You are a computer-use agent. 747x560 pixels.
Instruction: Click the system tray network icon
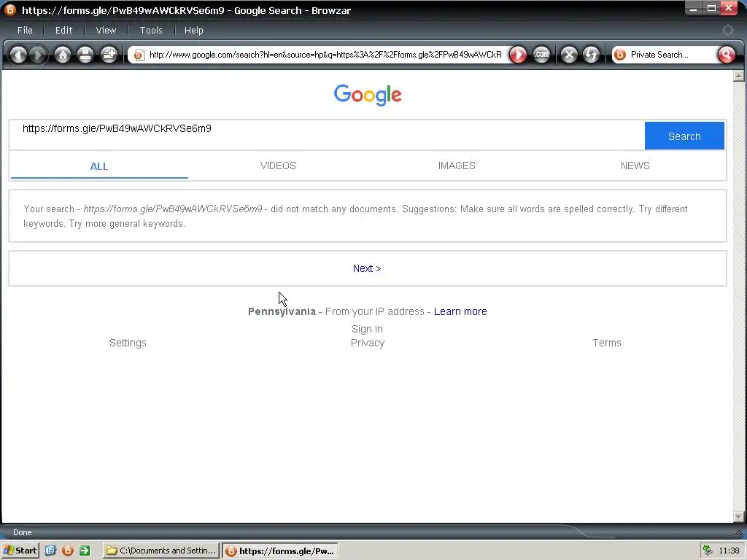pos(708,551)
